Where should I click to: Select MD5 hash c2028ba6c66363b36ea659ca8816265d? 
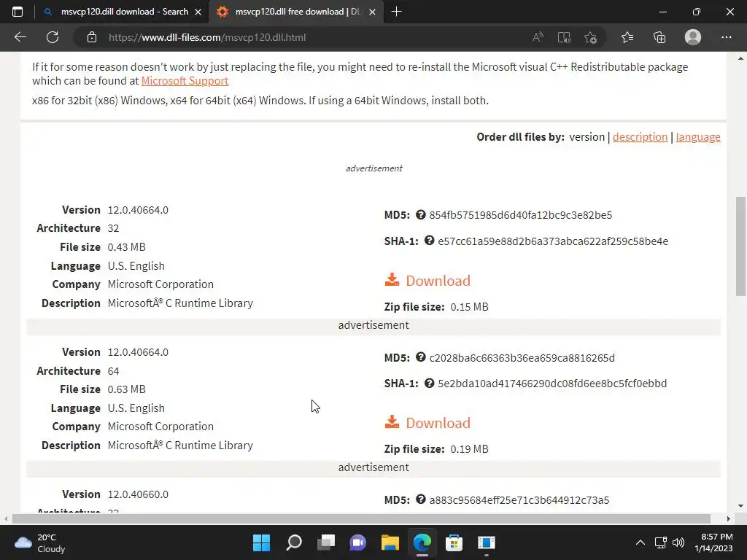coord(522,357)
